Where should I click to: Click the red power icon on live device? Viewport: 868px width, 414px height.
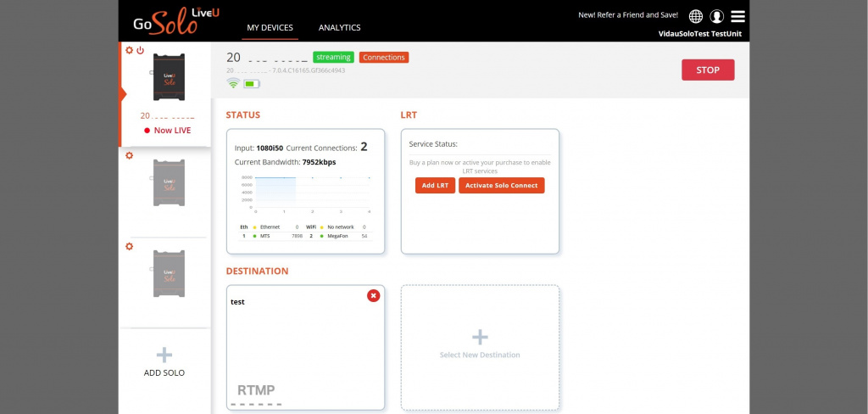[x=141, y=50]
